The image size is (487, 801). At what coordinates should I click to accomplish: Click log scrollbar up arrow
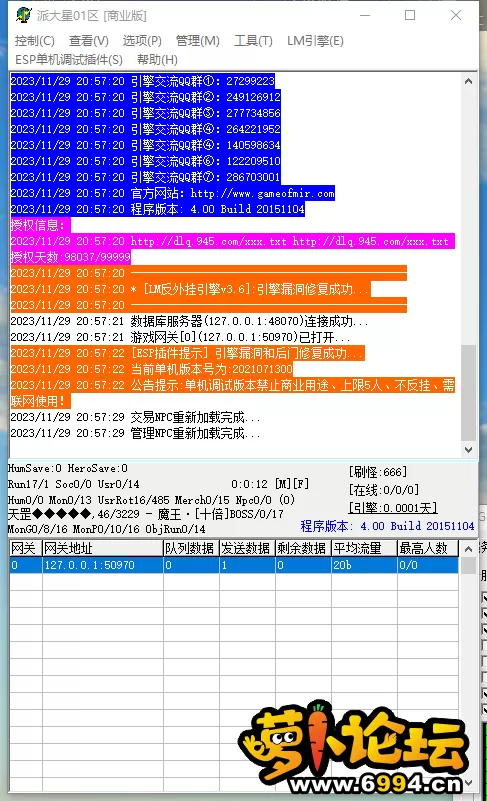(468, 81)
